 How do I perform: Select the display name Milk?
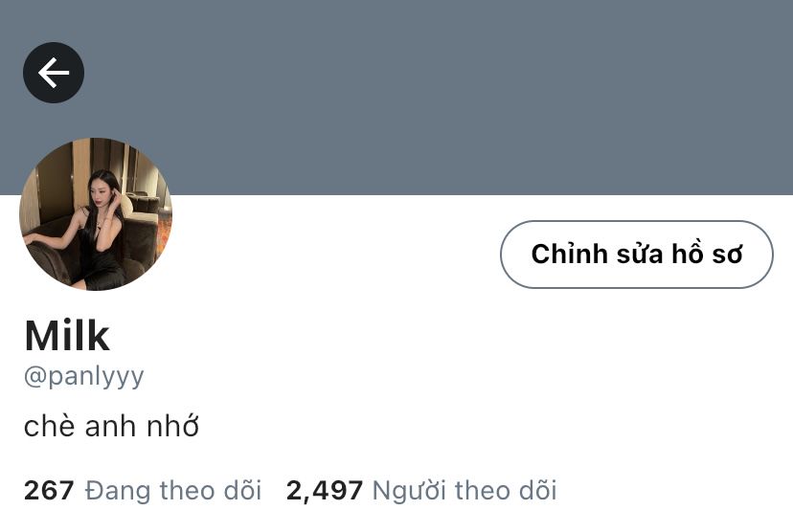(x=67, y=336)
